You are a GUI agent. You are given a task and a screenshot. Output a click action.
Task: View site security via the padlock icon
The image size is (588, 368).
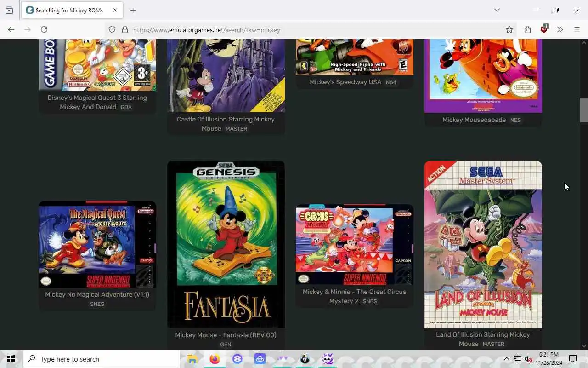pos(124,30)
